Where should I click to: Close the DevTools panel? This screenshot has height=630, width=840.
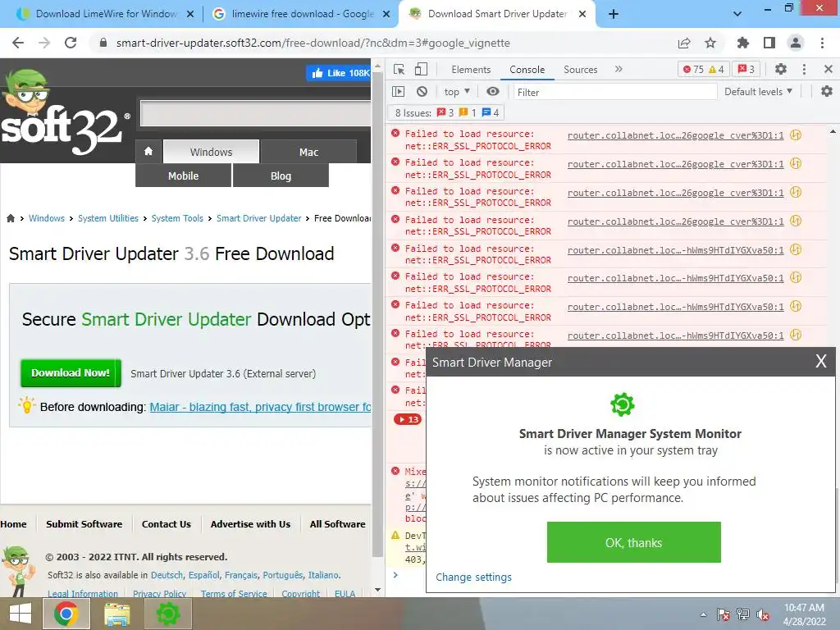tap(829, 69)
